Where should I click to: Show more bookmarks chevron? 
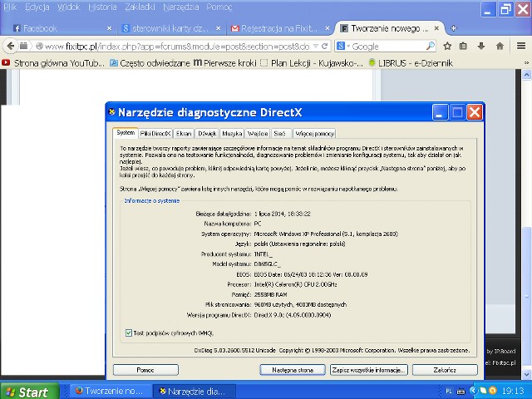click(526, 63)
